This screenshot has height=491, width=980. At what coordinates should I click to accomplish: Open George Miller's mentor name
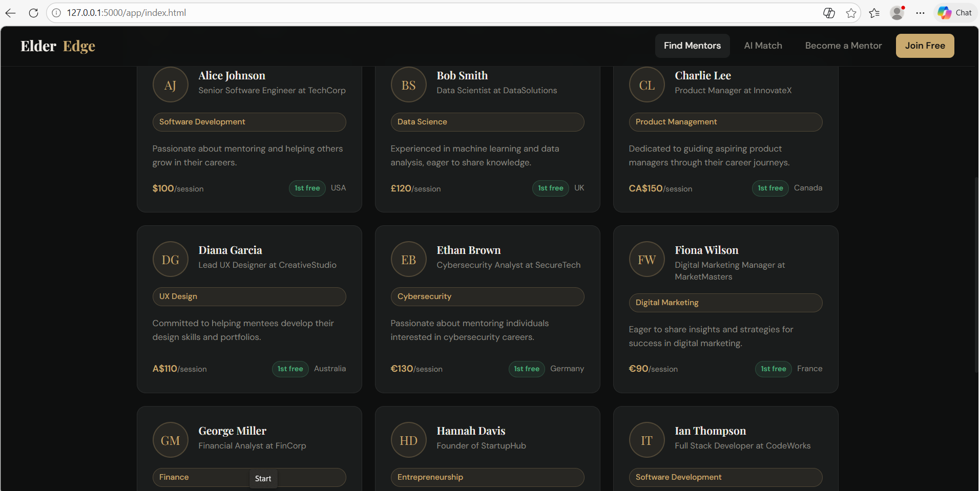tap(232, 431)
